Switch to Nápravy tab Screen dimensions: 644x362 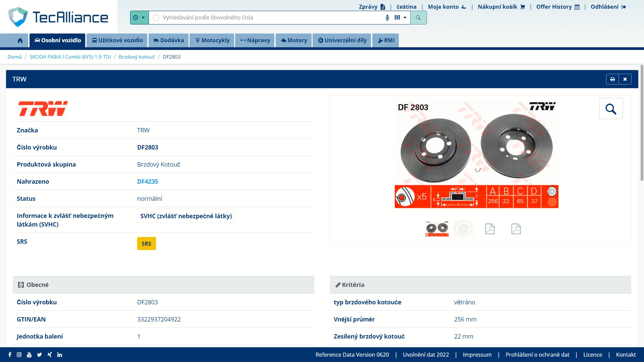255,40
